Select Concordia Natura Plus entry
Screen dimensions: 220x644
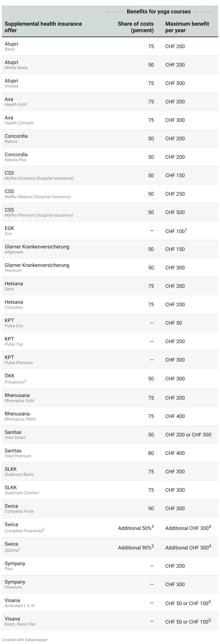click(x=16, y=157)
